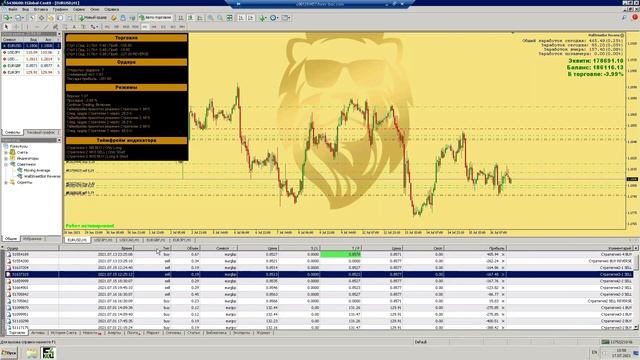Zoom in on the chart
This screenshot has height=360, width=640.
210,18
